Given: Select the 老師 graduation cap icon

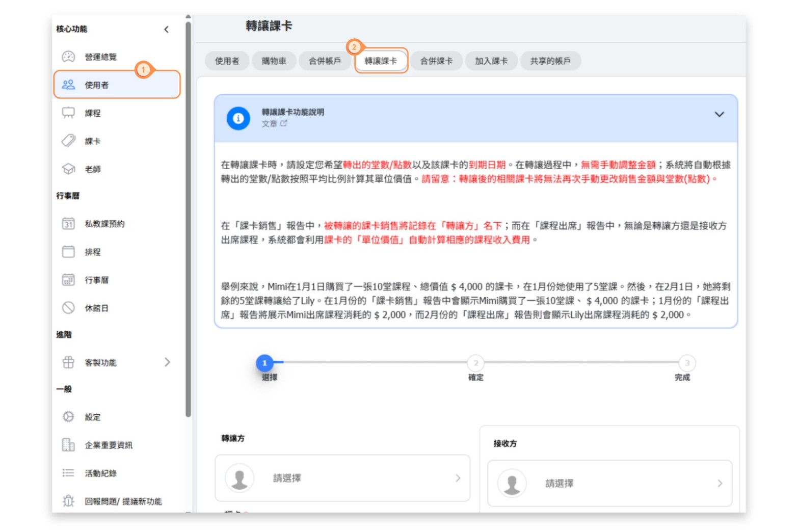Looking at the screenshot, I should click(68, 169).
